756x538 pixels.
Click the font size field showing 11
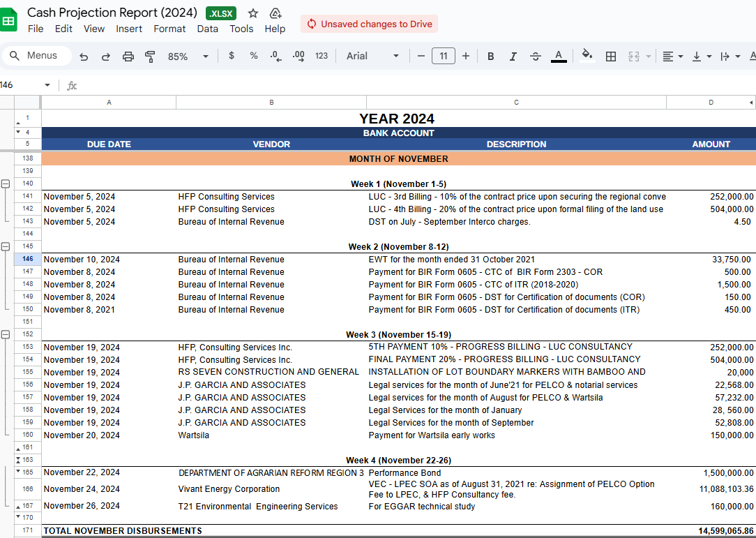pyautogui.click(x=444, y=56)
